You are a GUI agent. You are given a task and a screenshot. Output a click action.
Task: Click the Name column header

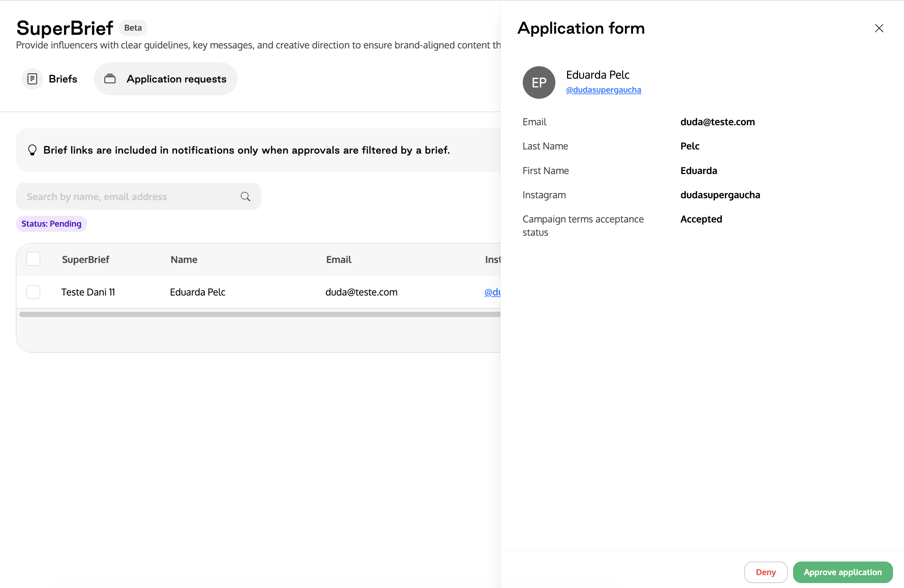click(x=184, y=260)
